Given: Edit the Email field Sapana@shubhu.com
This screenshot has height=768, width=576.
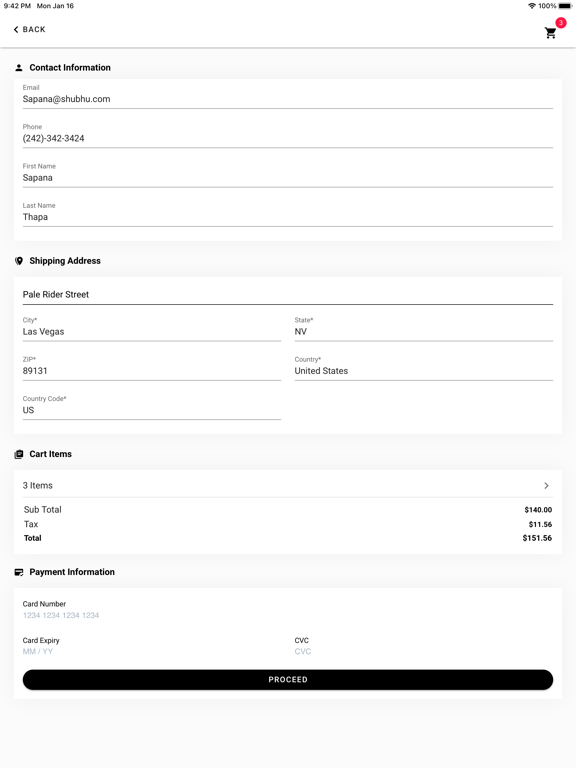Looking at the screenshot, I should 288,98.
